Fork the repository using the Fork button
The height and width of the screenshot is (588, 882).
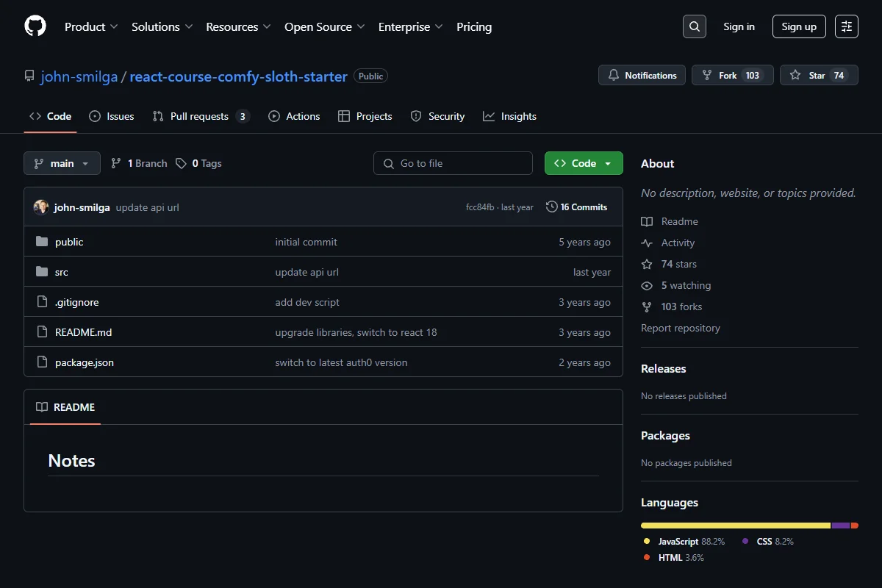(x=732, y=75)
